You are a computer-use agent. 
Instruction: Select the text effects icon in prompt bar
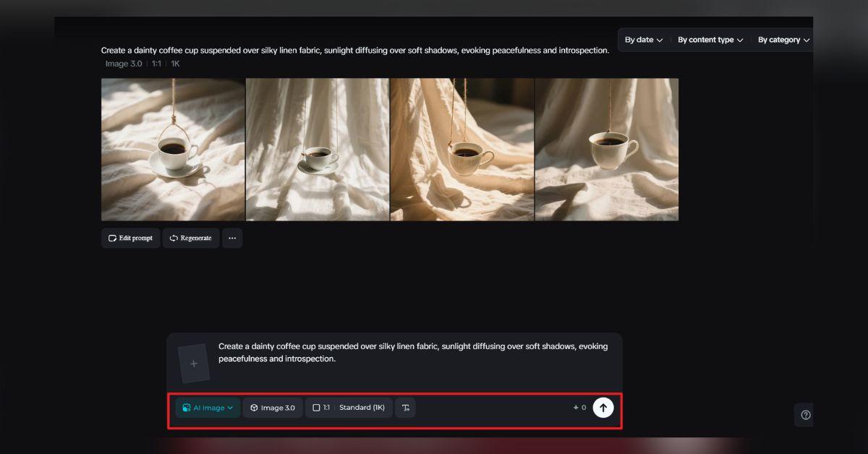(x=405, y=407)
